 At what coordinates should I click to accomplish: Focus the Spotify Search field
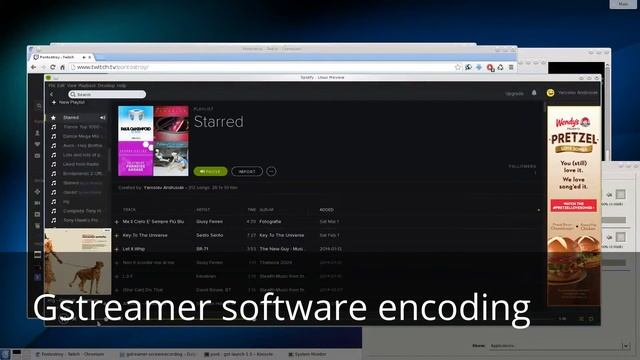click(x=107, y=94)
